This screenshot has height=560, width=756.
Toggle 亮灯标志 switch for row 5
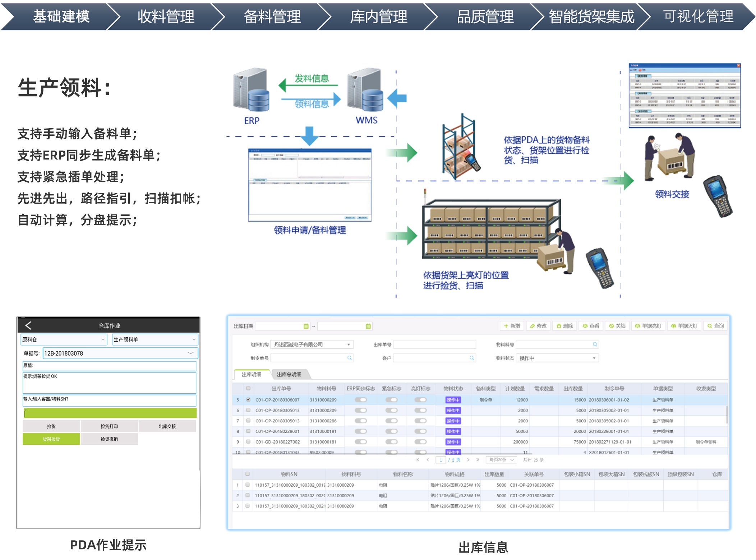pos(420,400)
